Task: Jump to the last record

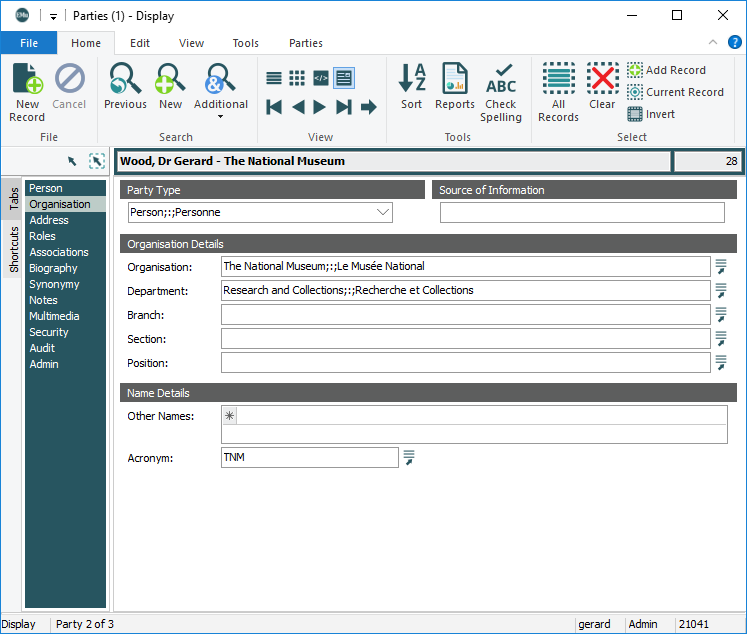Action: (344, 107)
